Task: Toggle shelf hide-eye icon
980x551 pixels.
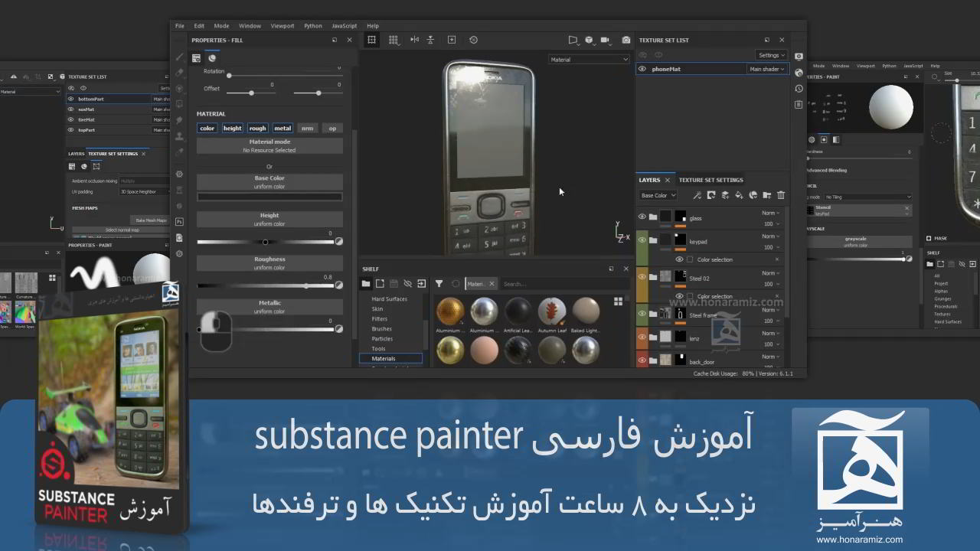Action: pyautogui.click(x=407, y=284)
